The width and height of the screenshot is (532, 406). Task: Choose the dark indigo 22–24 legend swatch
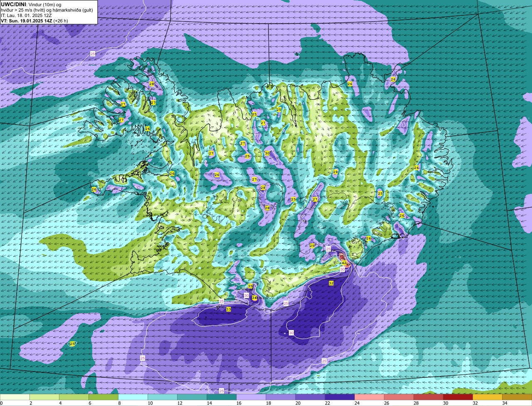pyautogui.click(x=340, y=397)
